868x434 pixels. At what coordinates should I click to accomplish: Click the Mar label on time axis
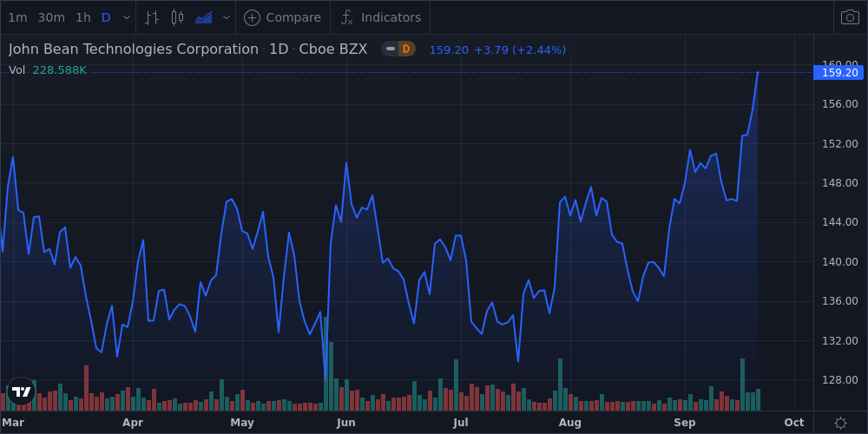13,423
